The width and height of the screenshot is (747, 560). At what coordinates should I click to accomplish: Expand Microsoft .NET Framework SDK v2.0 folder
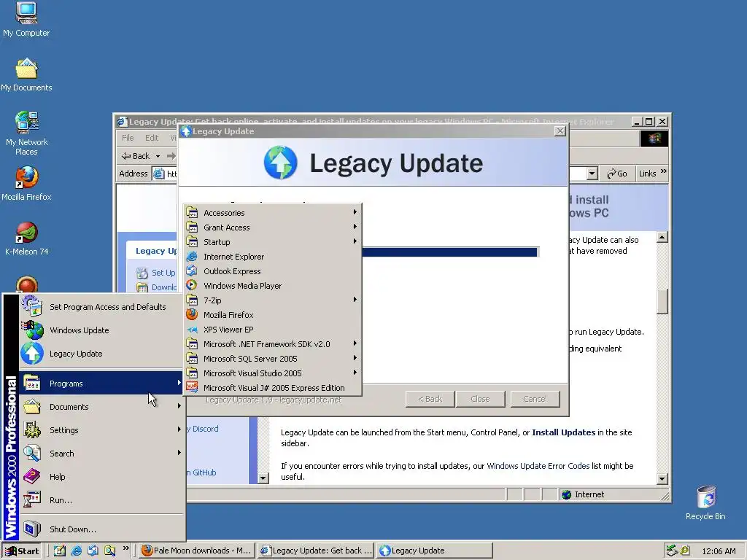click(x=273, y=344)
